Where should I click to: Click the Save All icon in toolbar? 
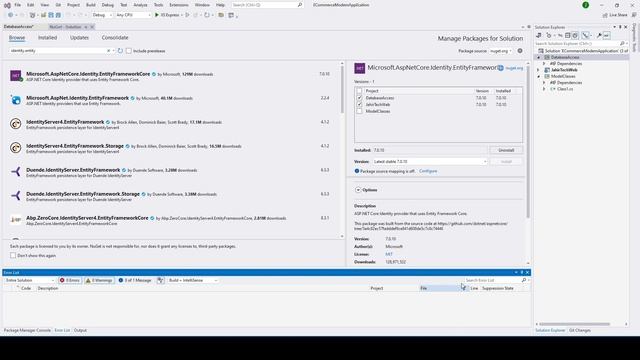point(58,15)
